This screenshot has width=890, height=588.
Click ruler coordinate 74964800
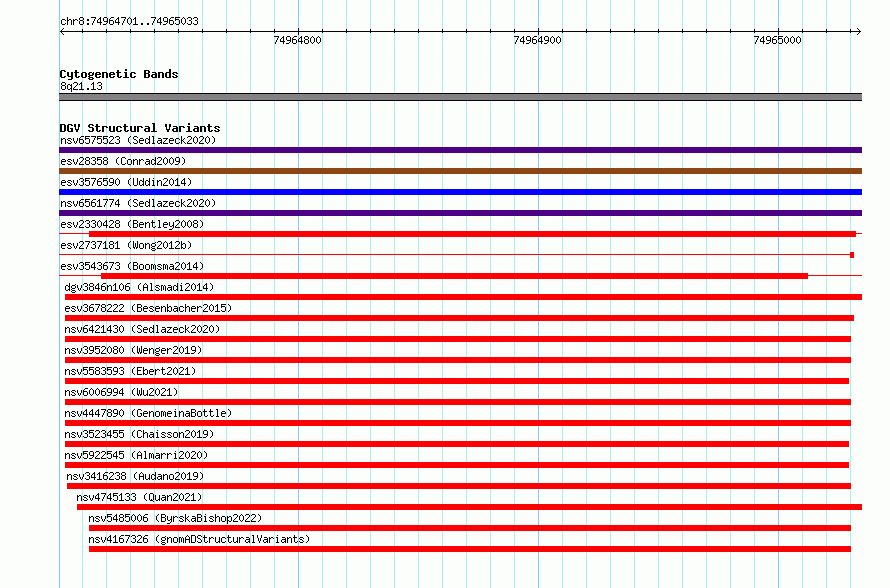[297, 40]
